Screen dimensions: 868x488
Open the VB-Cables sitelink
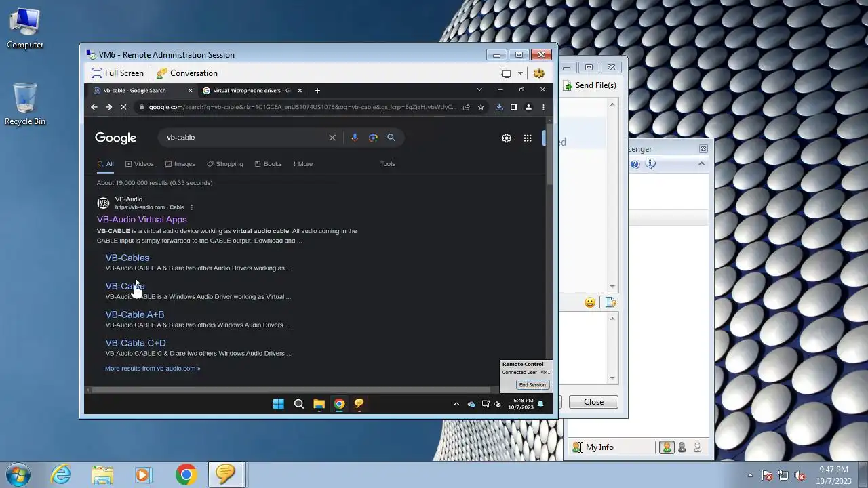(x=127, y=258)
